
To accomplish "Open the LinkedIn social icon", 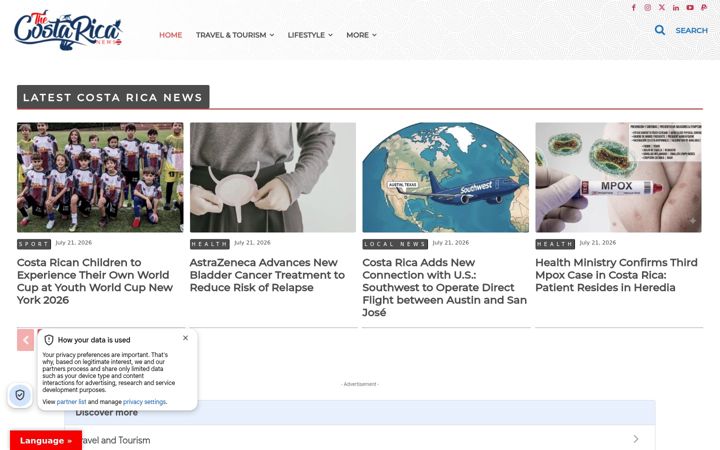I will 676,7.
